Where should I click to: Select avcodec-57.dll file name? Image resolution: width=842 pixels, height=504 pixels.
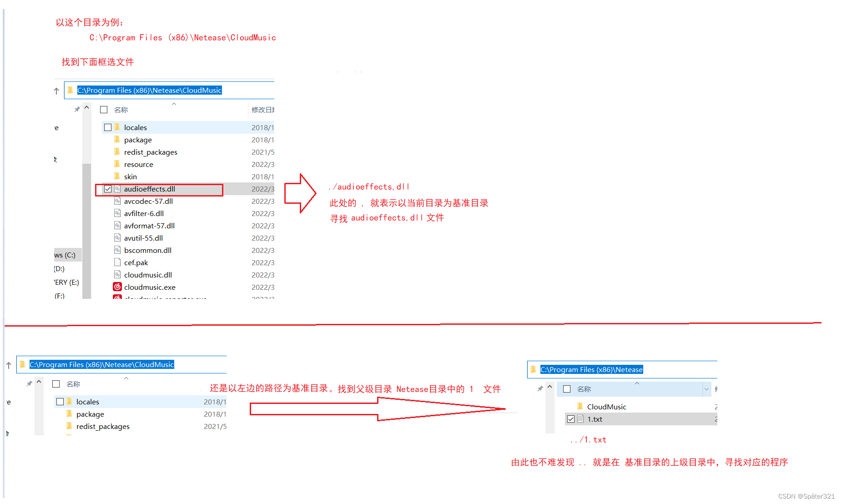click(148, 201)
